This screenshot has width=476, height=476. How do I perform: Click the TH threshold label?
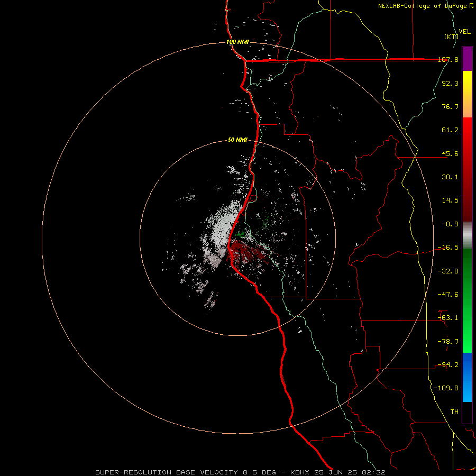(454, 412)
